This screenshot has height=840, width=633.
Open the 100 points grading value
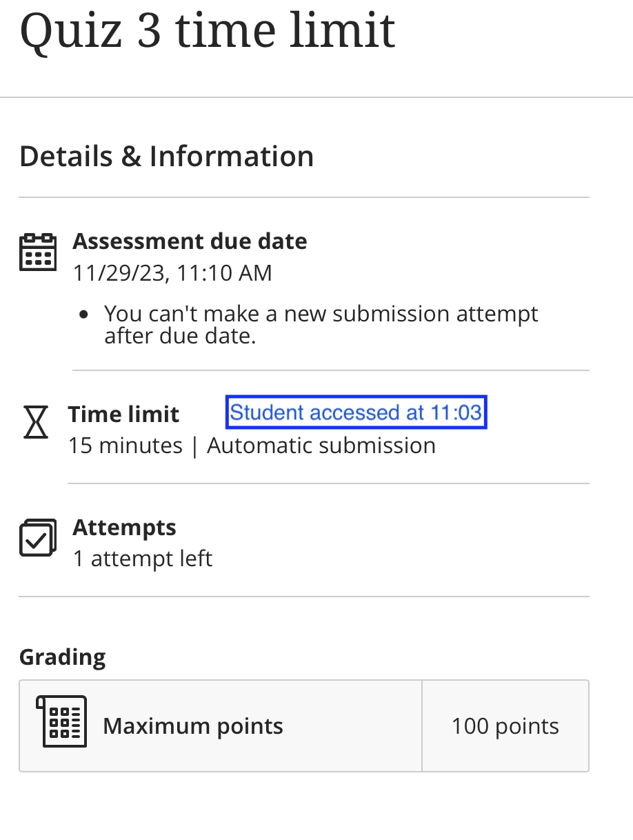coord(505,726)
